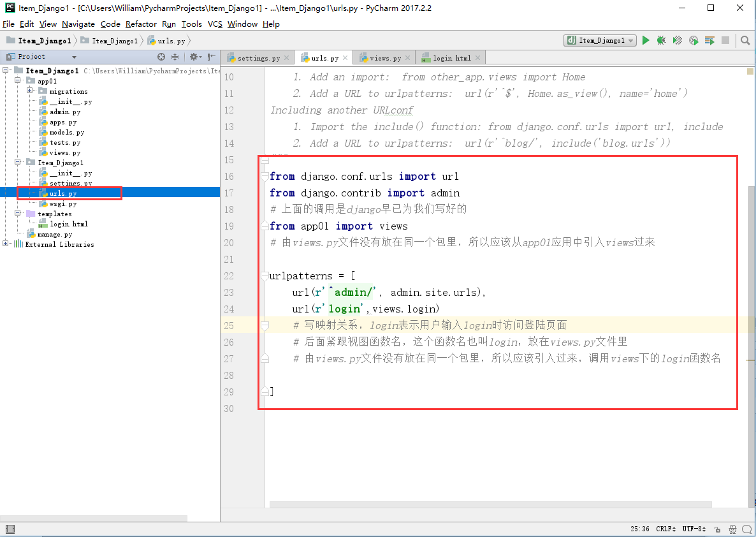Click the Project panel horizontal scrollbar
Screen dimensions: 756x537
click(x=94, y=519)
